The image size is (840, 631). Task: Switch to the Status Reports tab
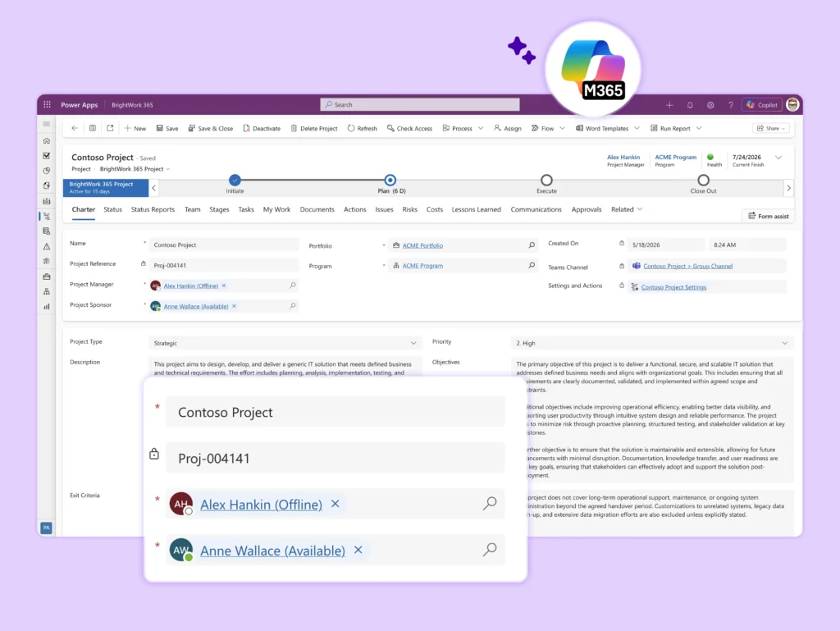pyautogui.click(x=153, y=209)
